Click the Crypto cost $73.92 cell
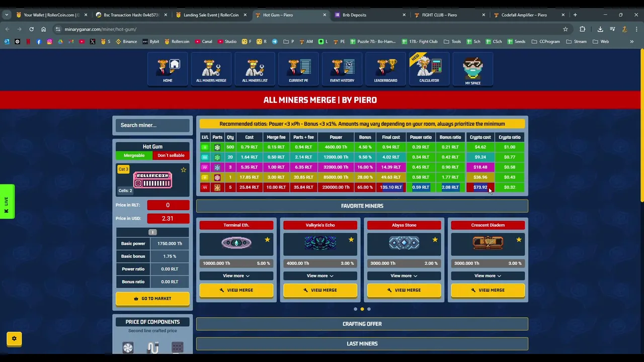 click(480, 187)
